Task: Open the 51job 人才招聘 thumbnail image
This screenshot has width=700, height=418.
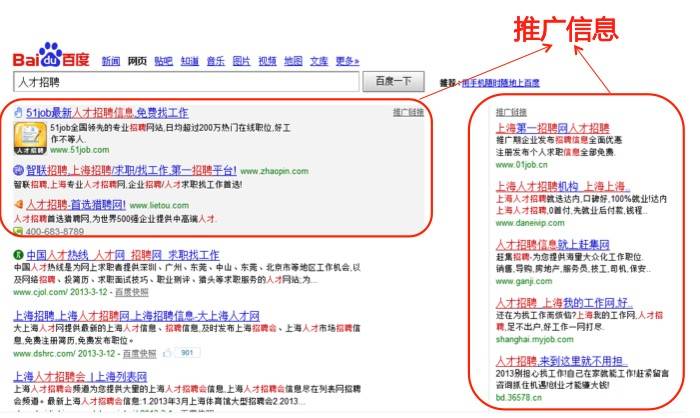Action: pyautogui.click(x=30, y=138)
